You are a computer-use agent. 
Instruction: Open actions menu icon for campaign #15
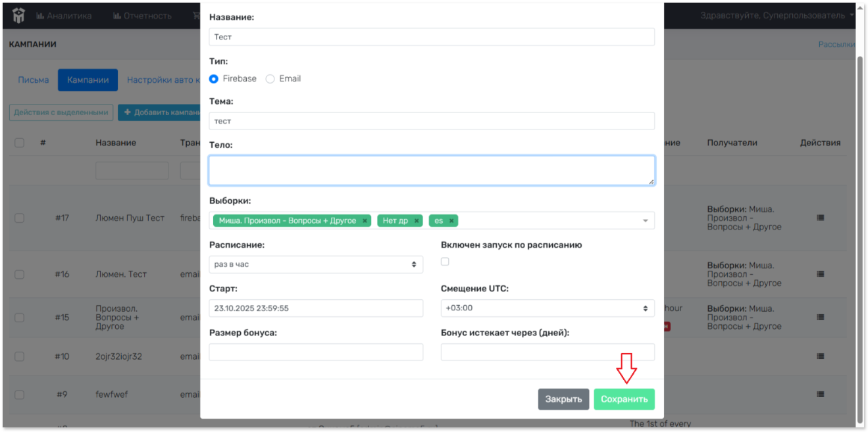pos(820,318)
